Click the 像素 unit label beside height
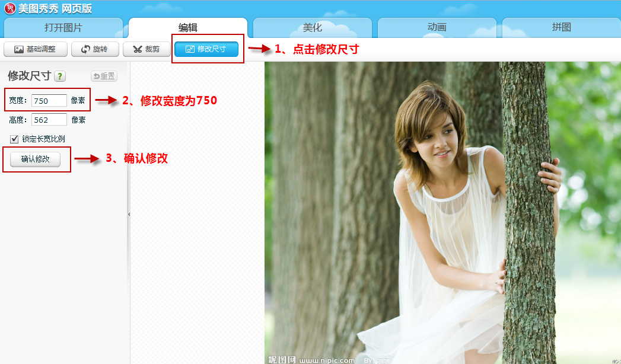Screen dimensions: 621x364 tap(78, 120)
